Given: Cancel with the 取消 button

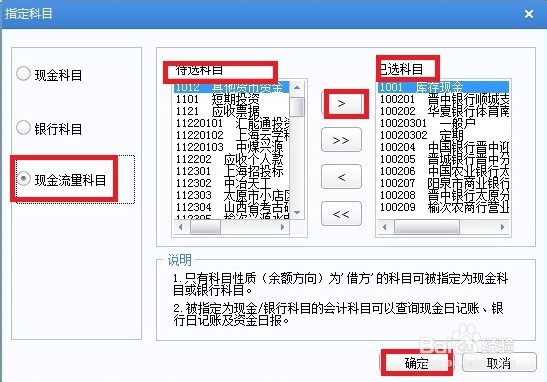Looking at the screenshot, I should [499, 363].
